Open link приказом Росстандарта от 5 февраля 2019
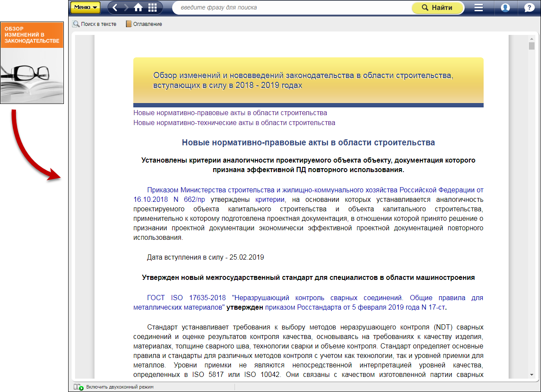The width and height of the screenshot is (541, 392). 355,307
